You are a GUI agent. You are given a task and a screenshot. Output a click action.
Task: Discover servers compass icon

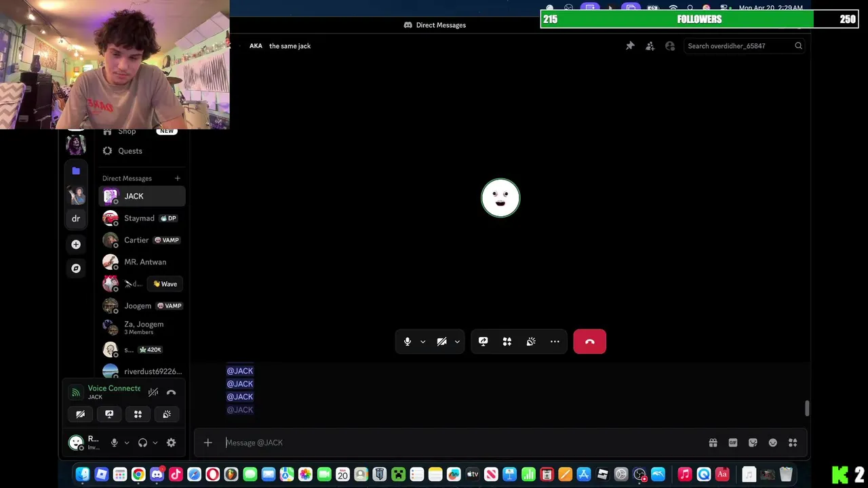pos(76,268)
